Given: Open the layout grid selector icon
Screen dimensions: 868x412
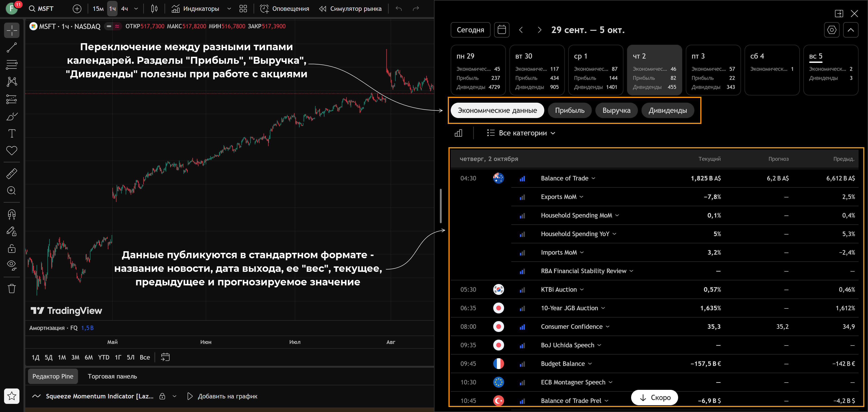Looking at the screenshot, I should [x=243, y=9].
